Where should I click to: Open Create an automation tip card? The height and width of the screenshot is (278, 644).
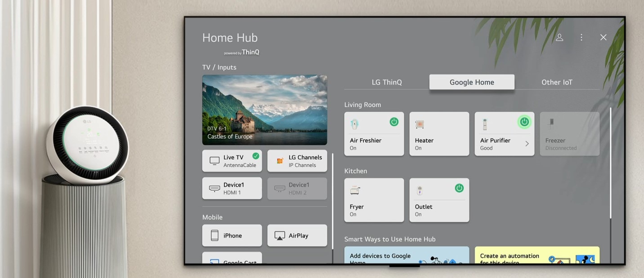coord(537,256)
